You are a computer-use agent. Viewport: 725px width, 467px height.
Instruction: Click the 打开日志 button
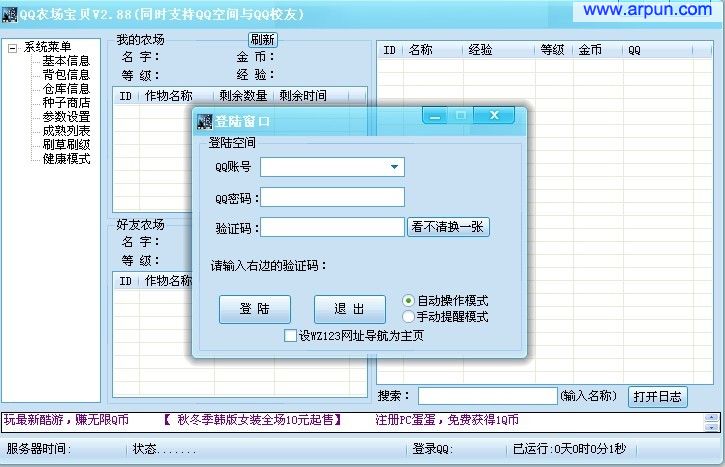pyautogui.click(x=657, y=397)
